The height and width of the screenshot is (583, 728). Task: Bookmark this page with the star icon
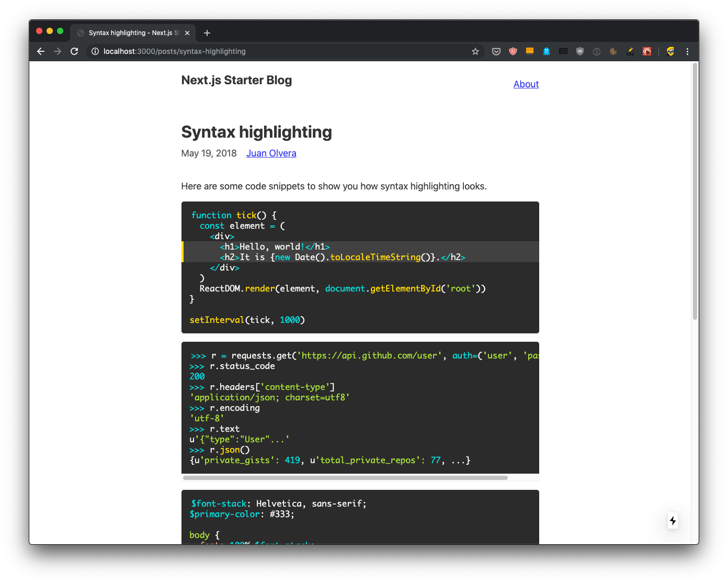(475, 51)
